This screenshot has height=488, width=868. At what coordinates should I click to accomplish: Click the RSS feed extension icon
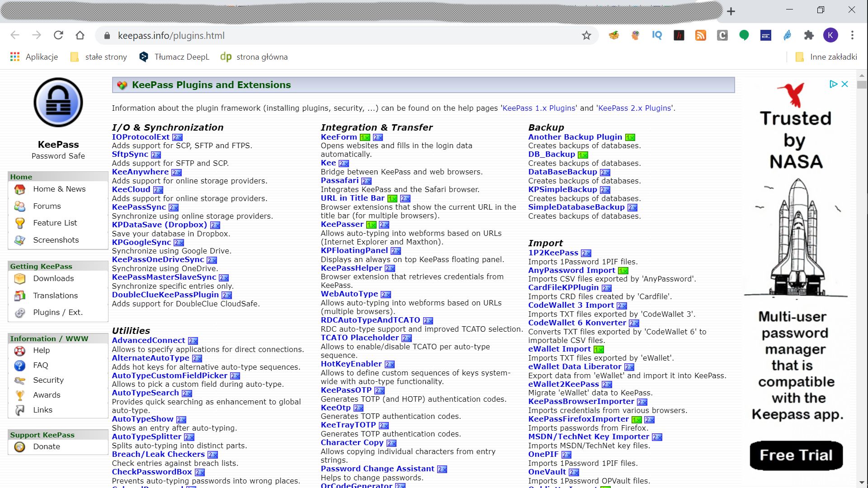(x=700, y=35)
